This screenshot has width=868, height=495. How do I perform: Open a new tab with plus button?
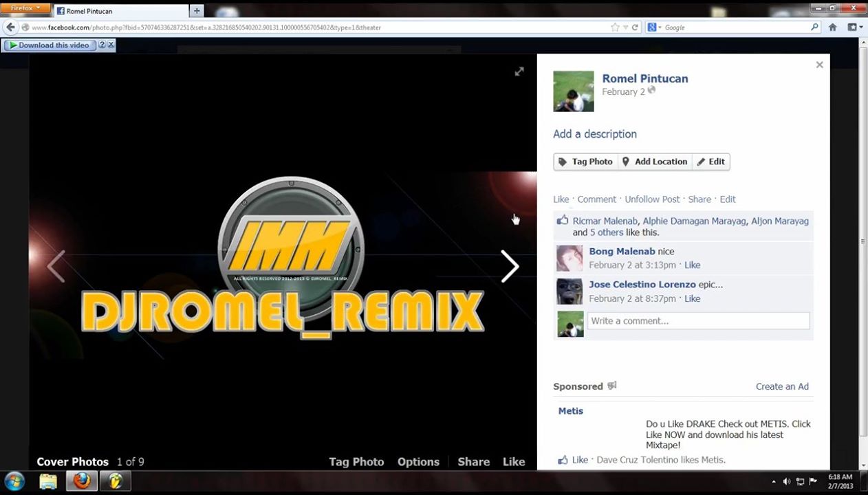coord(197,11)
